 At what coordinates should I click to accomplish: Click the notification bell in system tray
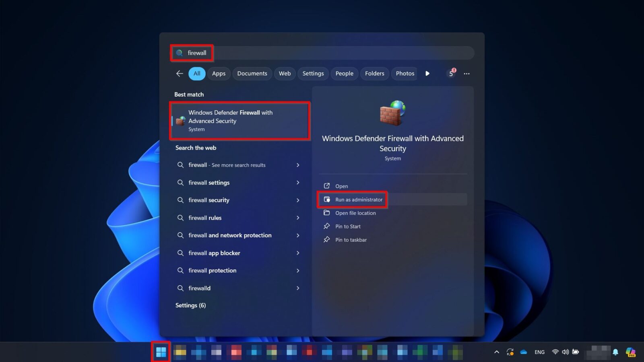615,352
